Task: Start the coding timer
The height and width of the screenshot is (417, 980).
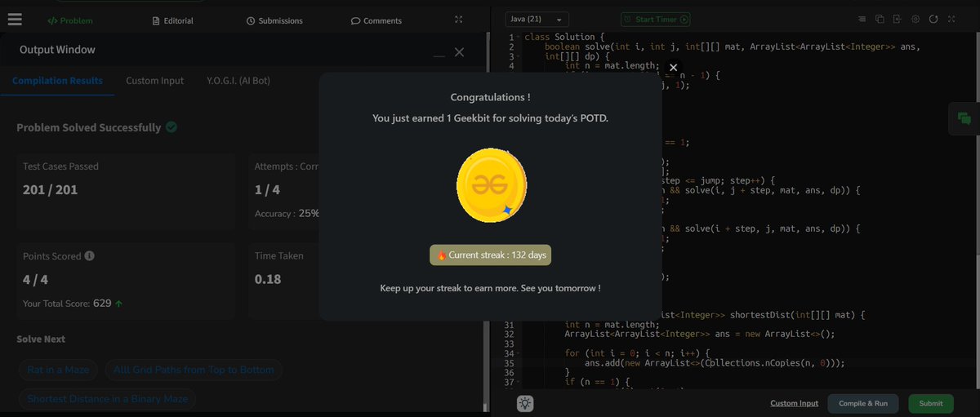Action: tap(655, 19)
